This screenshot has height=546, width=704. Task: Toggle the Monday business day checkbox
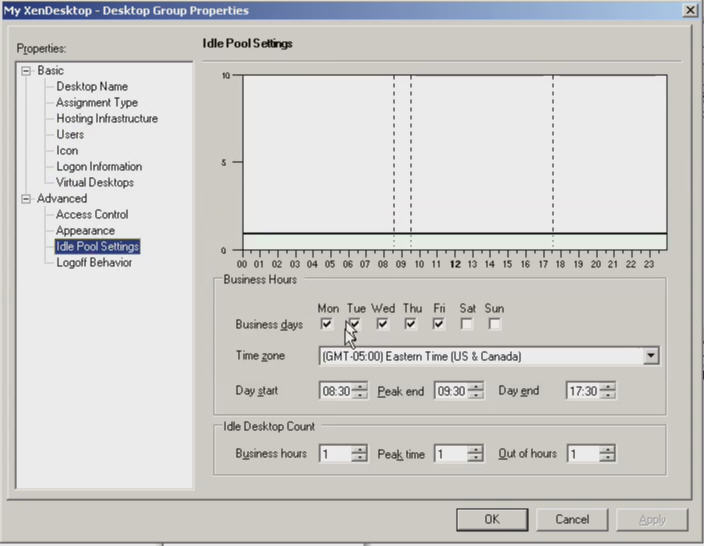pyautogui.click(x=327, y=324)
